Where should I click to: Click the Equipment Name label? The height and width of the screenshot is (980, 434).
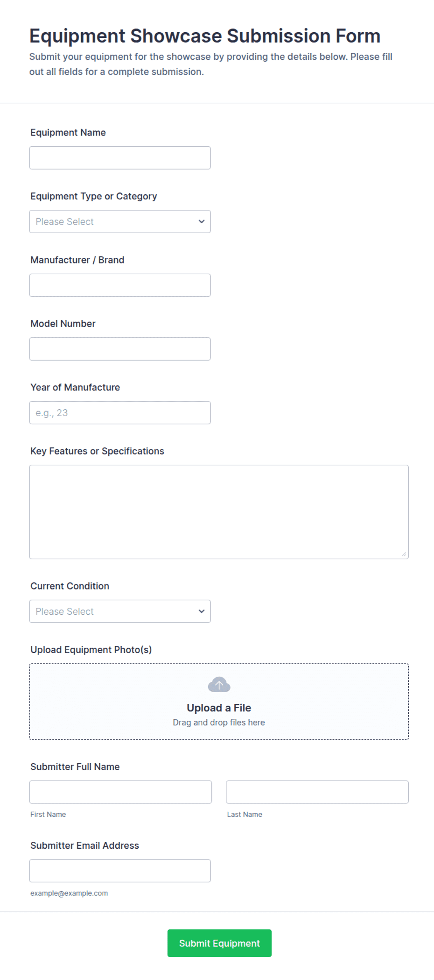click(x=68, y=133)
